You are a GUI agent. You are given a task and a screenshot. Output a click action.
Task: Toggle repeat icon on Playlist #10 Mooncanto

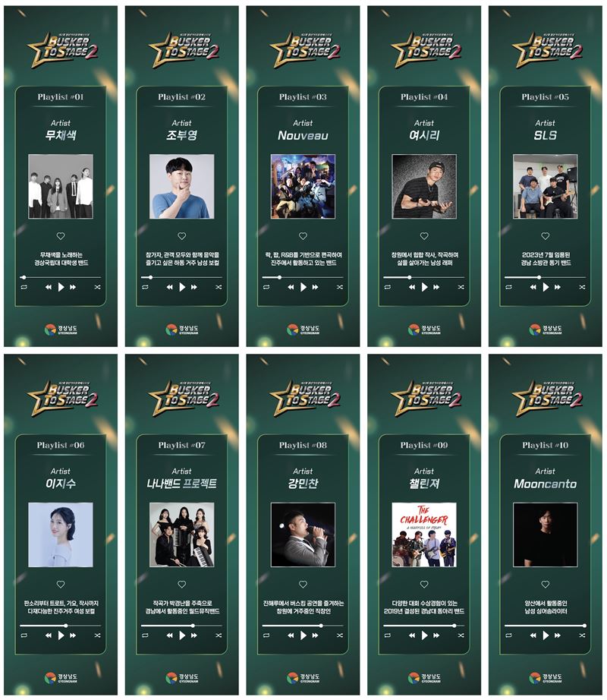click(509, 635)
